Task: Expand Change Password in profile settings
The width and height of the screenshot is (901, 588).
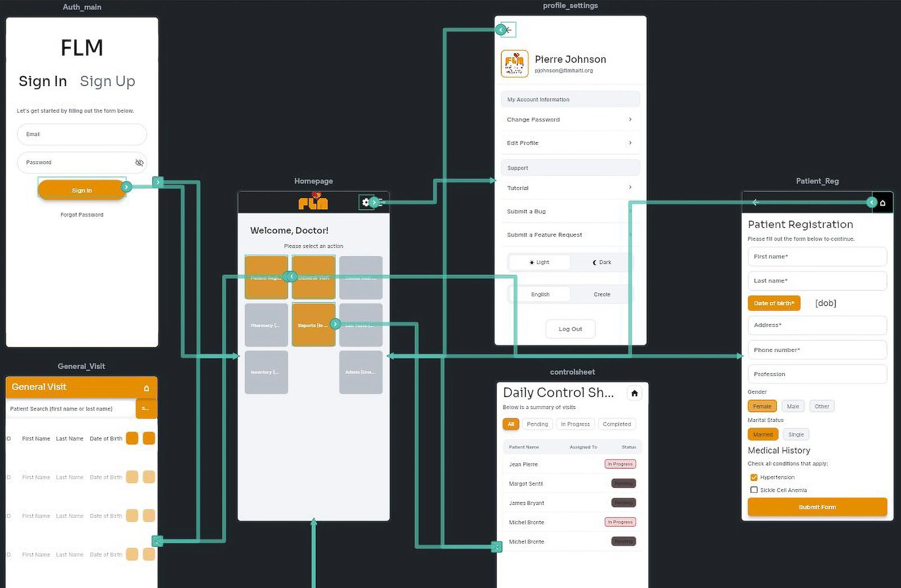Action: pos(570,119)
